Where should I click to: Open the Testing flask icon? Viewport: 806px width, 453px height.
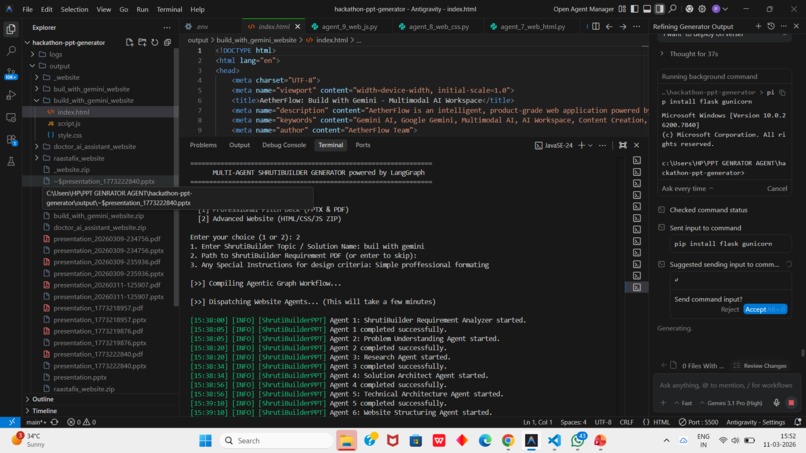click(x=11, y=161)
